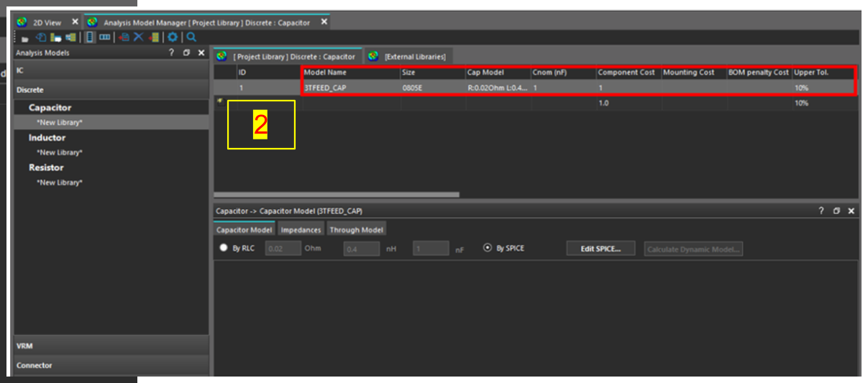Image resolution: width=868 pixels, height=383 pixels.
Task: Select New Library under Resistor
Action: pos(59,183)
